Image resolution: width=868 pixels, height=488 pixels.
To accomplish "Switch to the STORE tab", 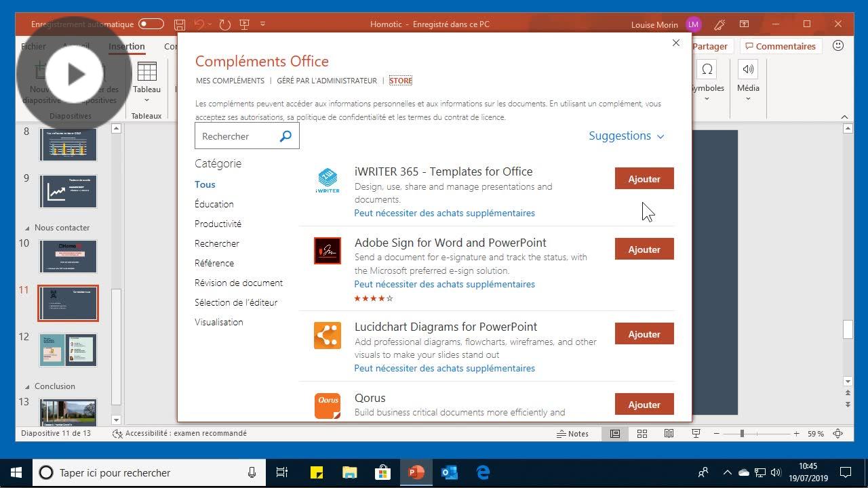I will (400, 80).
